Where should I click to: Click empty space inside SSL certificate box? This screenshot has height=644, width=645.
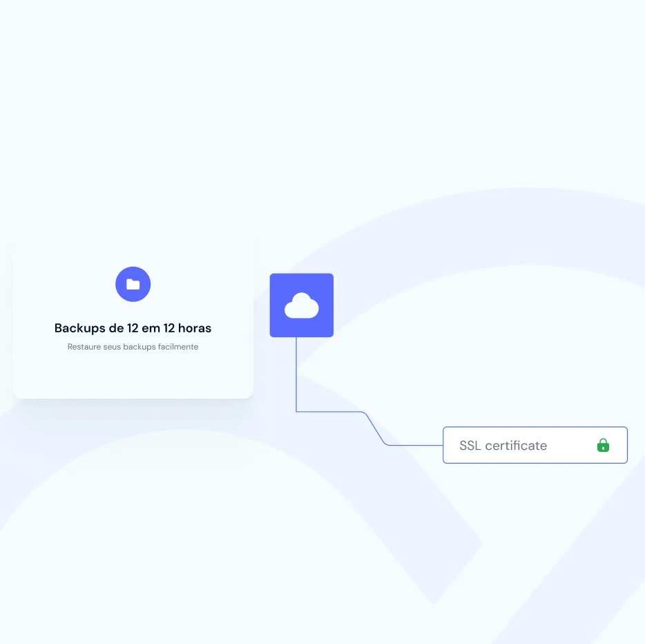pos(570,446)
